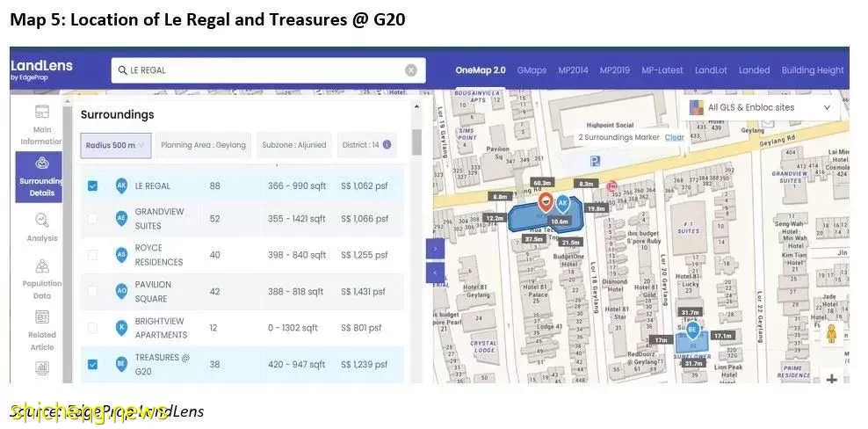
Task: Click the S$ 1,066 psf price value
Action: tap(365, 219)
